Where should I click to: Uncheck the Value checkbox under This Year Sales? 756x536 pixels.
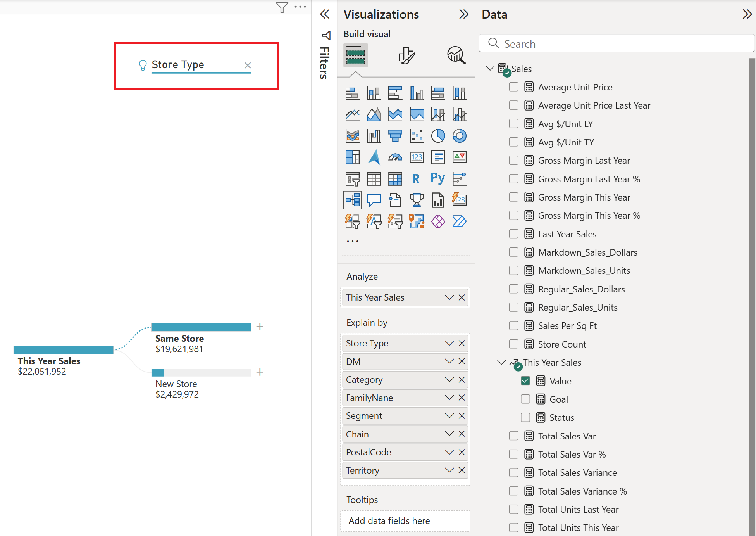[x=525, y=380]
